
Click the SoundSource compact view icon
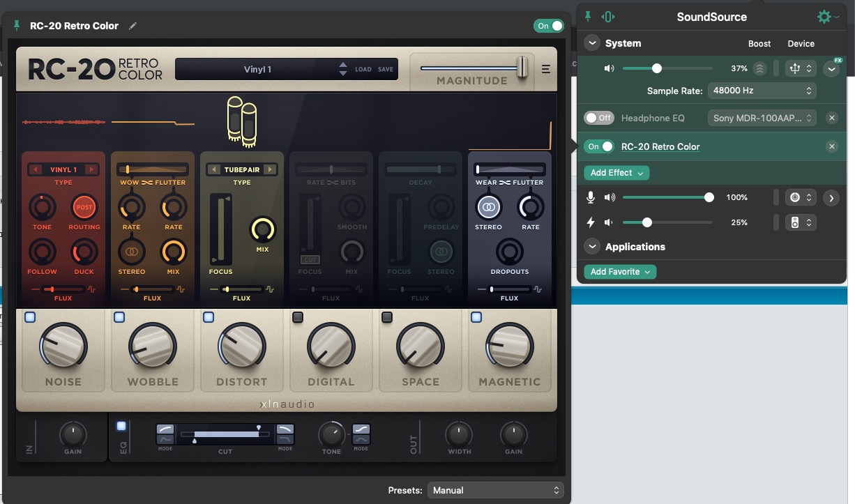[608, 17]
